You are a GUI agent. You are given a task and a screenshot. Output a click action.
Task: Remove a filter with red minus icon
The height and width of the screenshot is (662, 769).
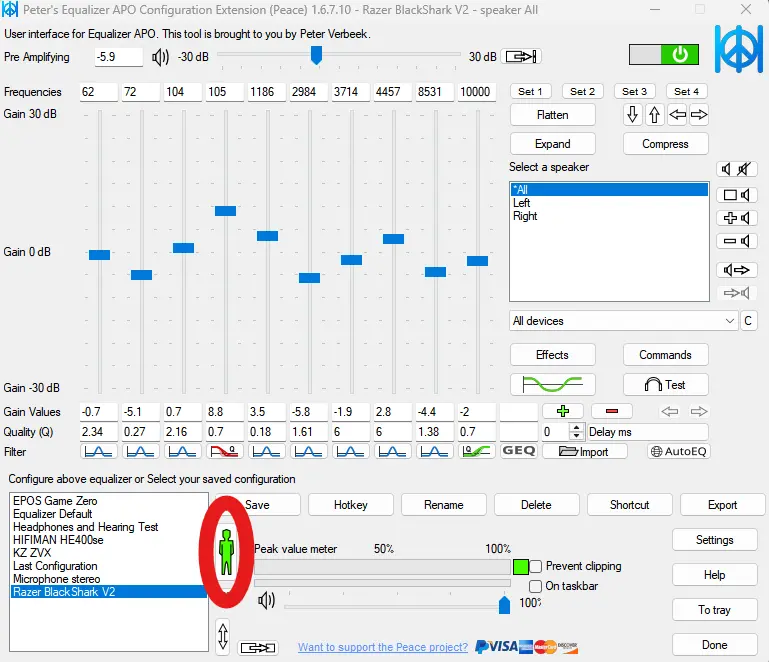612,411
